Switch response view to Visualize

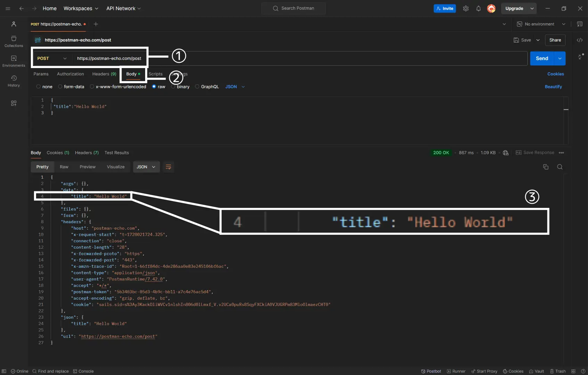116,167
